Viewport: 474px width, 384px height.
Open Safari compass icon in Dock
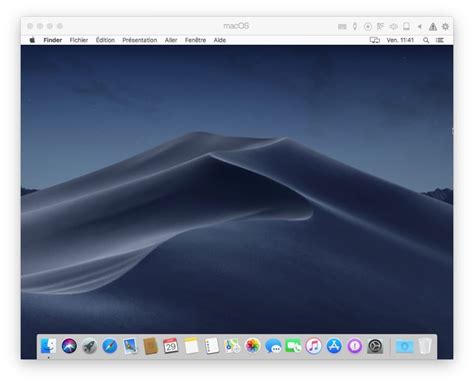click(110, 346)
